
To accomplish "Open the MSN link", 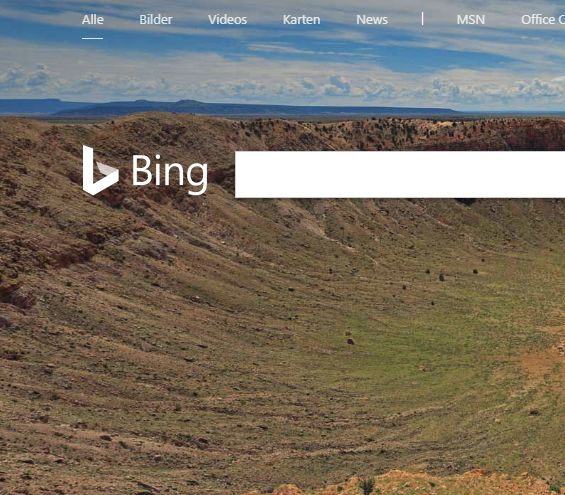I will (471, 19).
